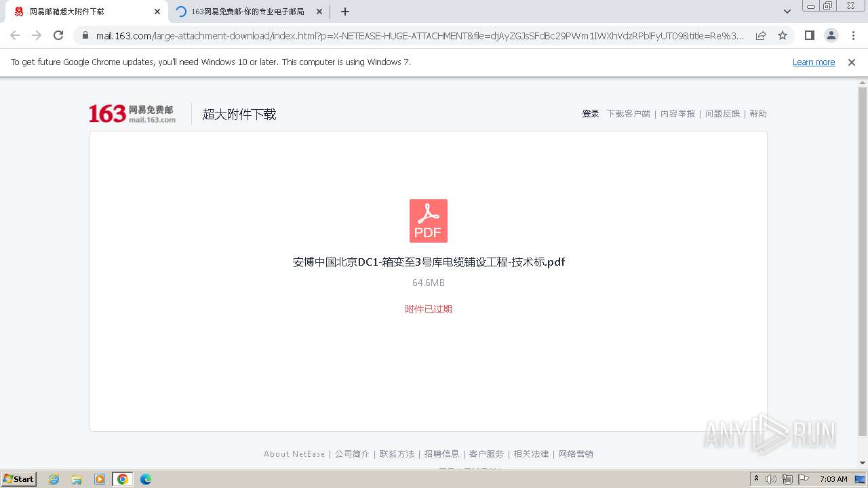
Task: Open 招聘信息 footer link
Action: [441, 454]
